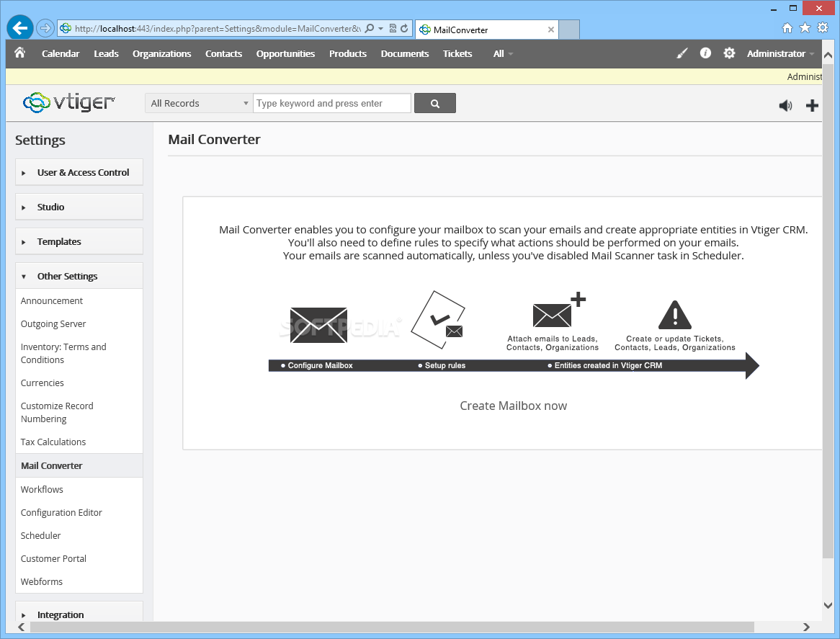This screenshot has height=639, width=840.
Task: Open the Documents module
Action: [x=404, y=53]
